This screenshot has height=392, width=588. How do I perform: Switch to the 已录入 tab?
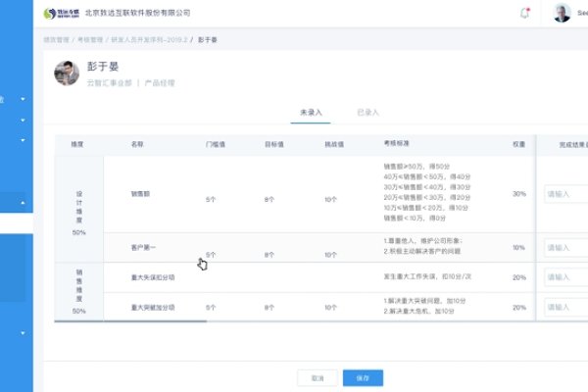point(367,113)
